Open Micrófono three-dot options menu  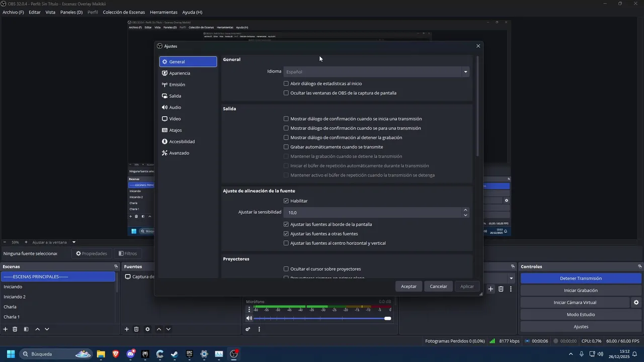(x=249, y=310)
